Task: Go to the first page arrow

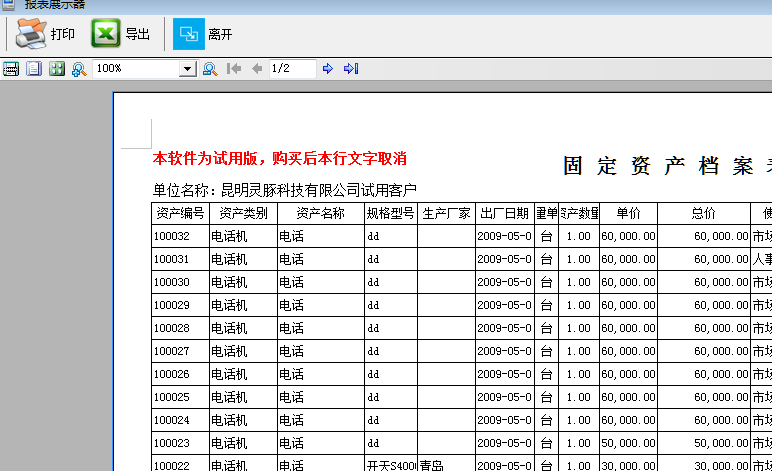Action: tap(234, 68)
